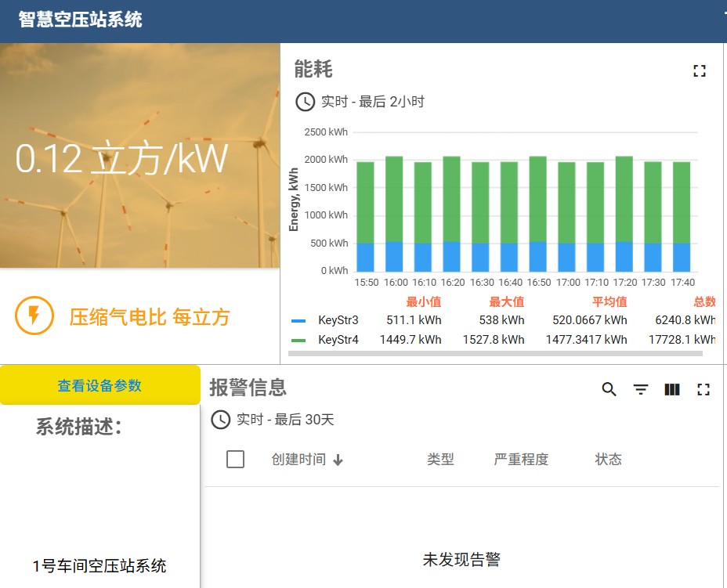Toggle KeyStr4 series in chart legend
This screenshot has height=588, width=727.
(x=338, y=340)
